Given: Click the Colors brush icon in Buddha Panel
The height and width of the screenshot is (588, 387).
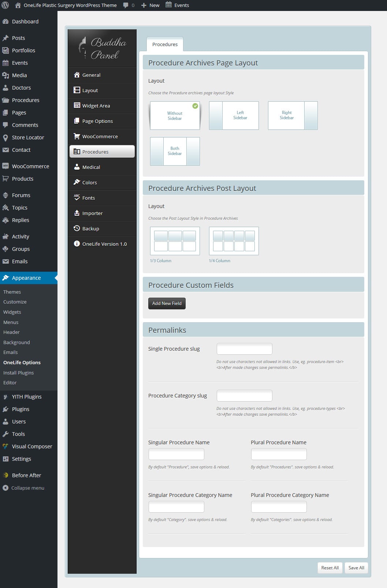Looking at the screenshot, I should [x=77, y=182].
